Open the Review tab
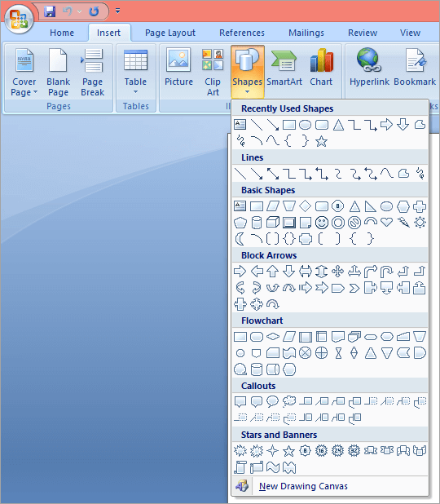 coord(363,33)
